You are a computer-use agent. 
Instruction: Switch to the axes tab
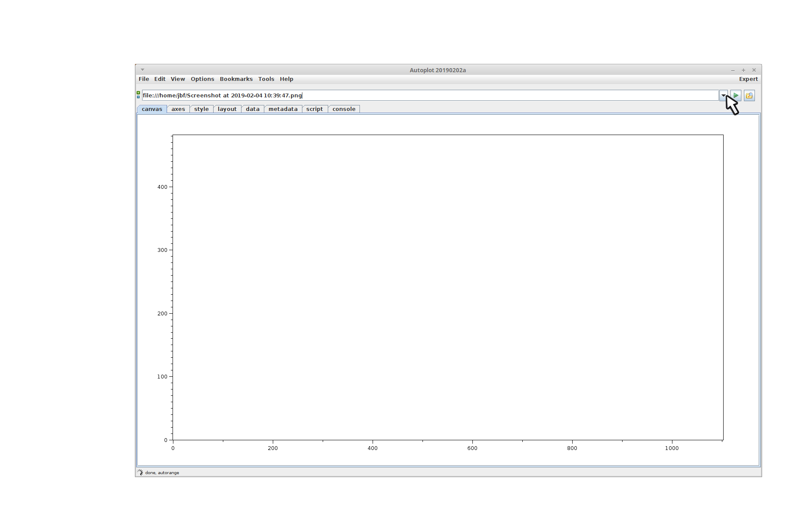pos(178,109)
